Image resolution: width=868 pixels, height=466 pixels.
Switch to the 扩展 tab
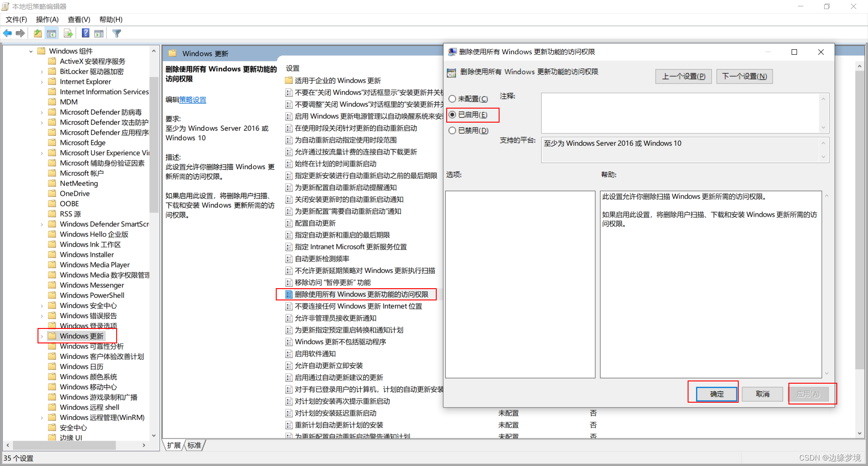pos(174,445)
